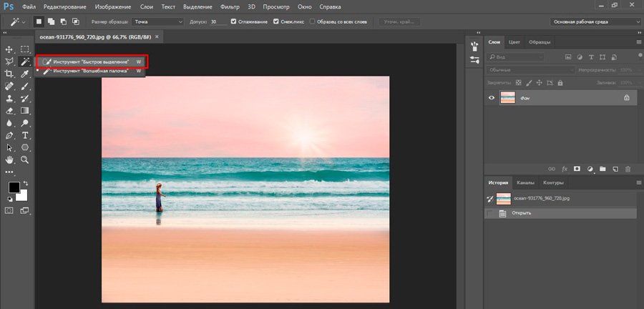Click the Уточн. край button
The width and height of the screenshot is (644, 309).
coord(399,21)
